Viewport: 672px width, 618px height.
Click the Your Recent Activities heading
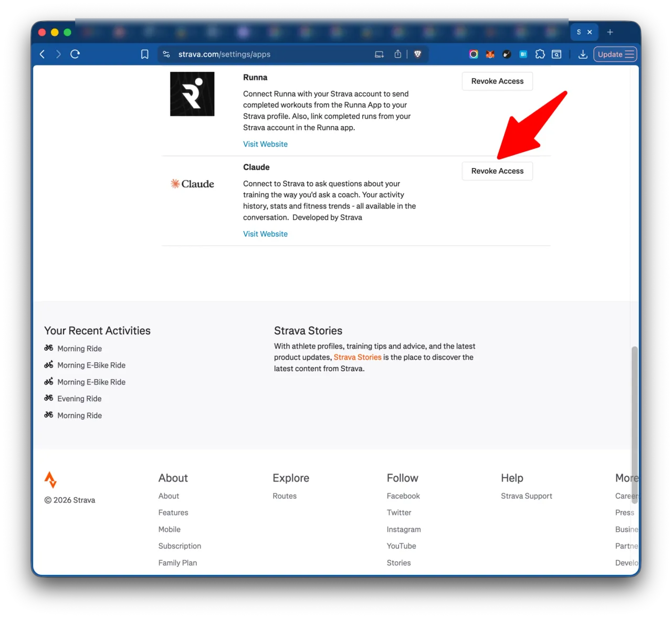[x=97, y=331]
